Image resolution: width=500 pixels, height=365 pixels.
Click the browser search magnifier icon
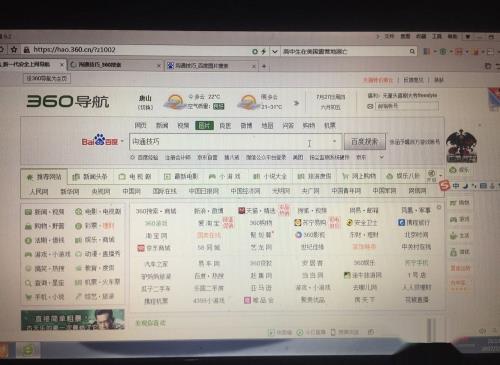pos(412,51)
